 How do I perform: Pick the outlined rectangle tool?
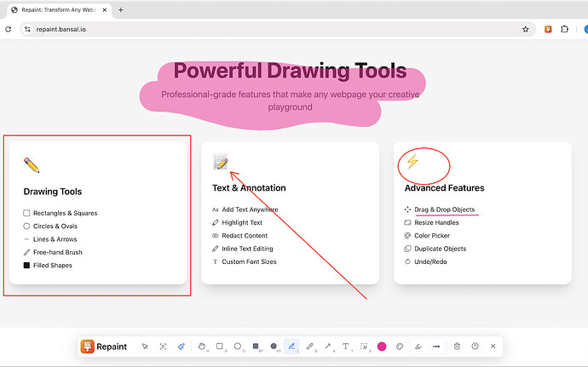click(220, 347)
